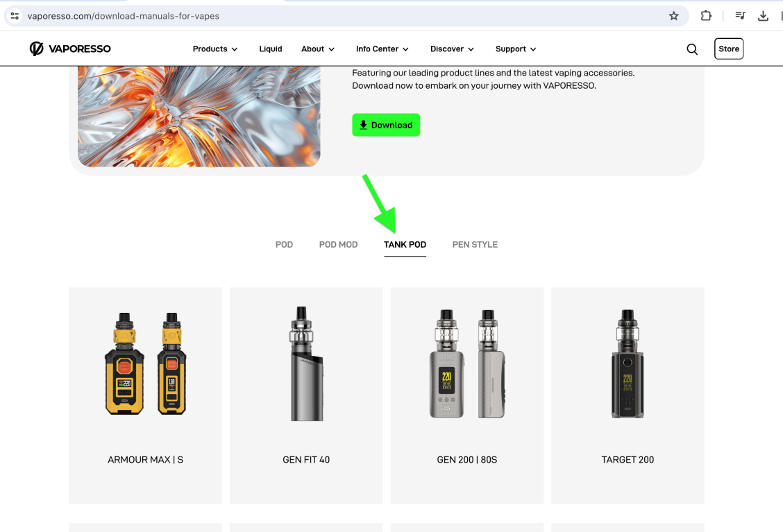
Task: Open the TARGET 200 product image
Action: [628, 364]
